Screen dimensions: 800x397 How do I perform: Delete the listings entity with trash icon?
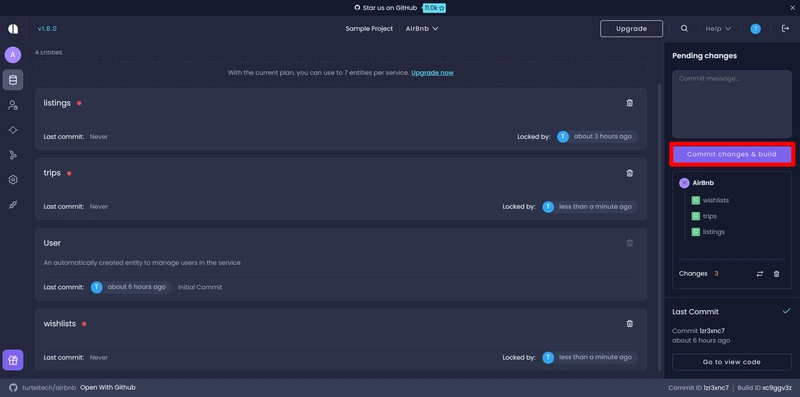[630, 103]
